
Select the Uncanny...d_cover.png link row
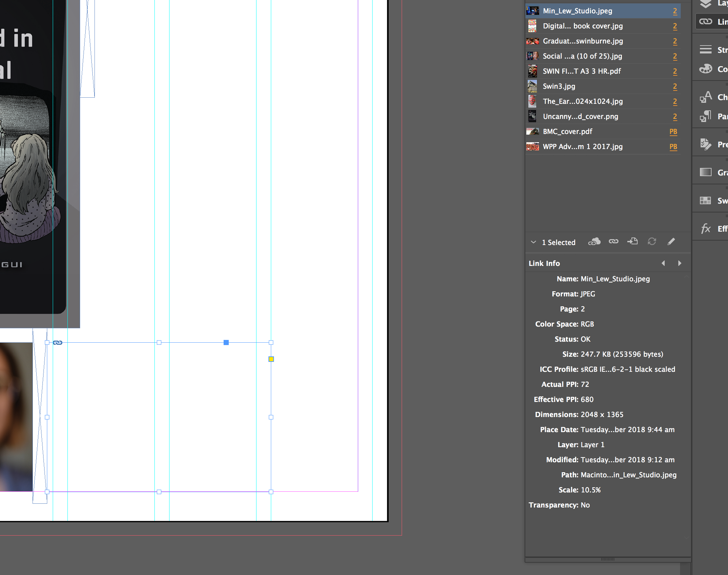point(580,117)
